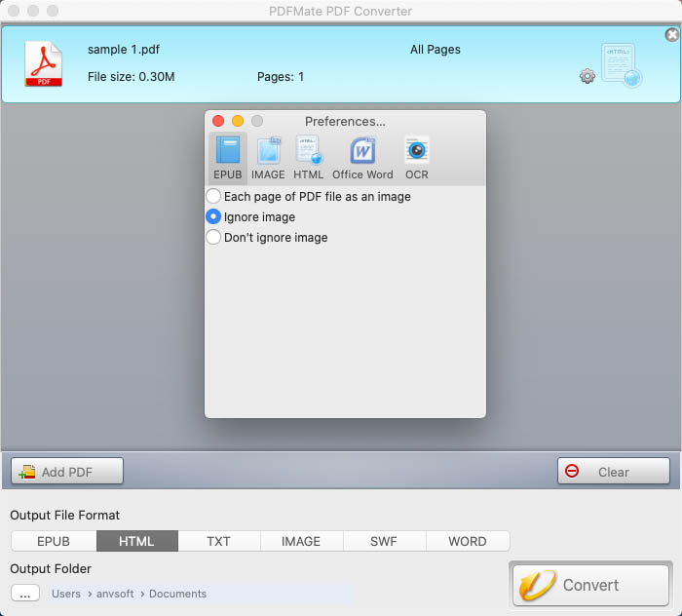Click 'anvsoft' in the output folder path
Image resolution: width=682 pixels, height=616 pixels.
[115, 594]
